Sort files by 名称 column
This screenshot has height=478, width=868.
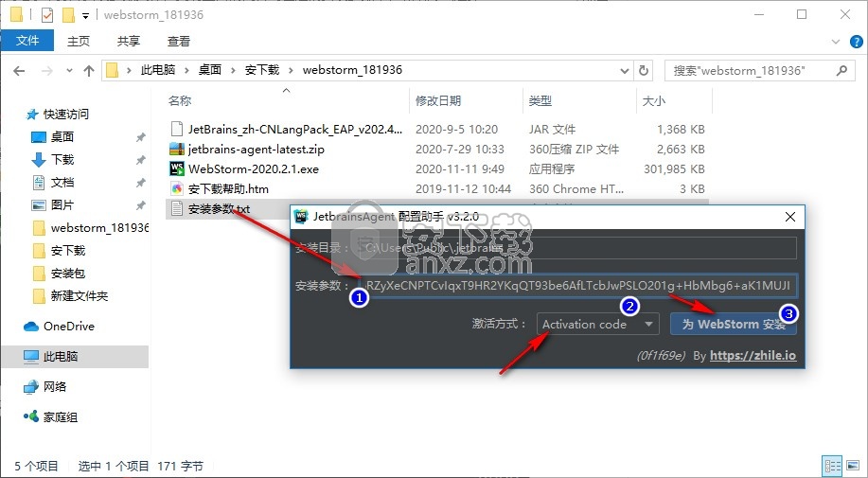point(180,100)
